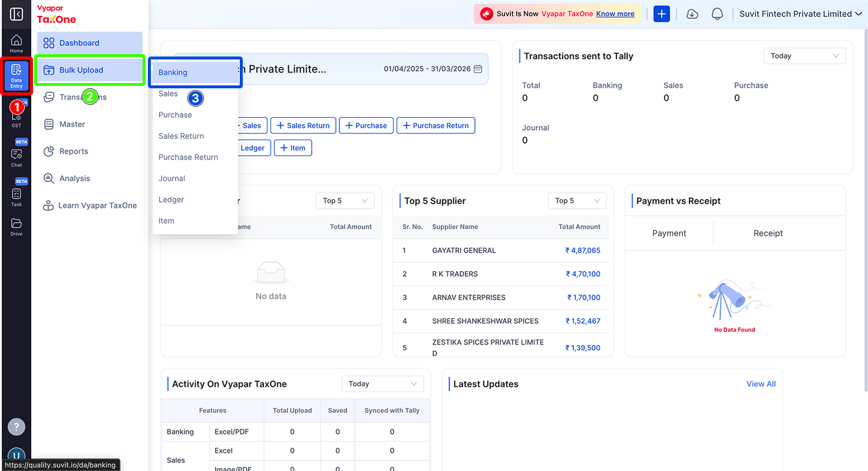
Task: Click the ₹ 4,70,100 amount
Action: pos(583,274)
